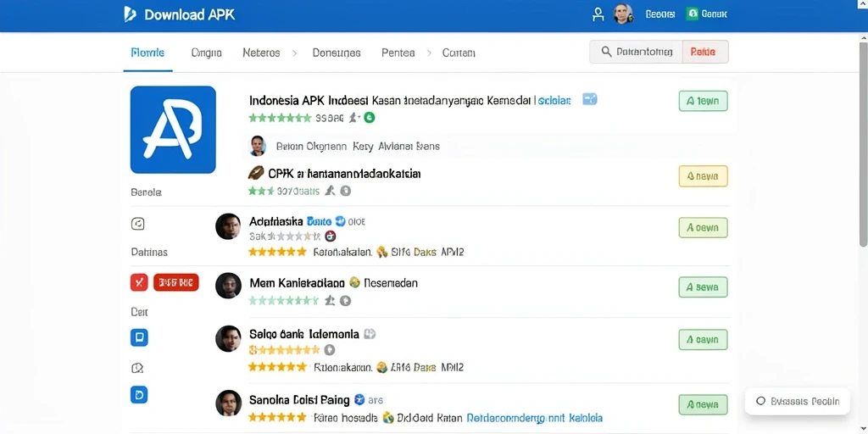Expand the chevron after Neteros

294,53
